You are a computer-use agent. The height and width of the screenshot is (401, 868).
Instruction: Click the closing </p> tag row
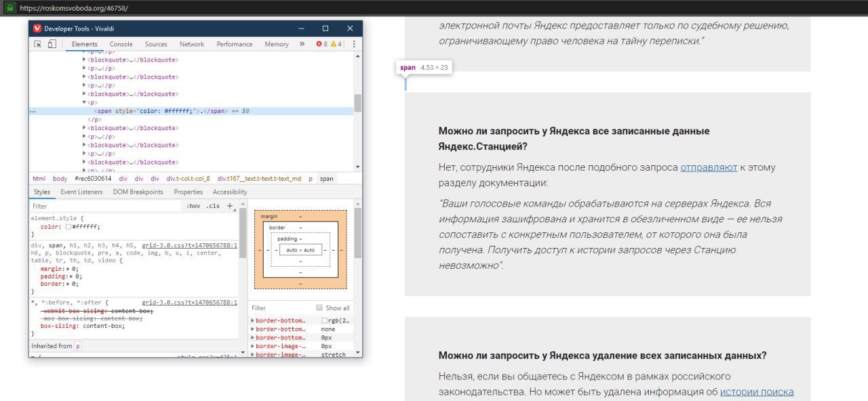tap(94, 119)
